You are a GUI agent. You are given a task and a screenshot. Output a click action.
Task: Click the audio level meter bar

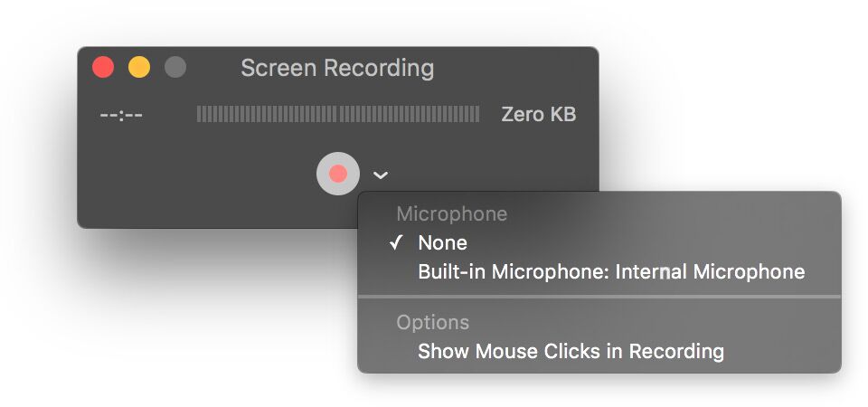tap(337, 114)
